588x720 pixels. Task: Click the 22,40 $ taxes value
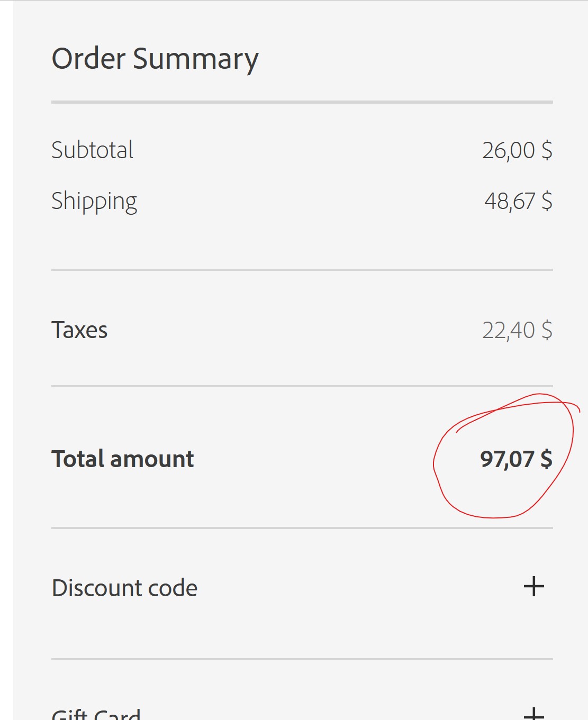tap(517, 330)
